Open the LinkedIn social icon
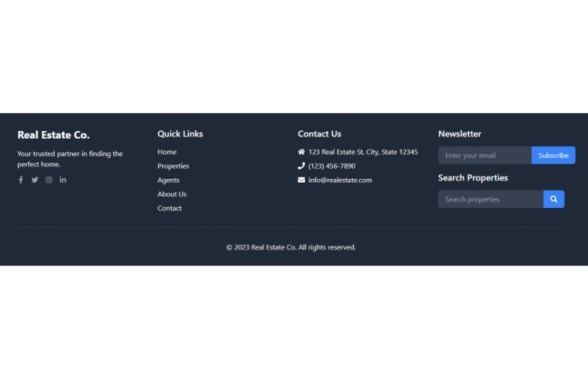This screenshot has width=588, height=368. (x=63, y=180)
